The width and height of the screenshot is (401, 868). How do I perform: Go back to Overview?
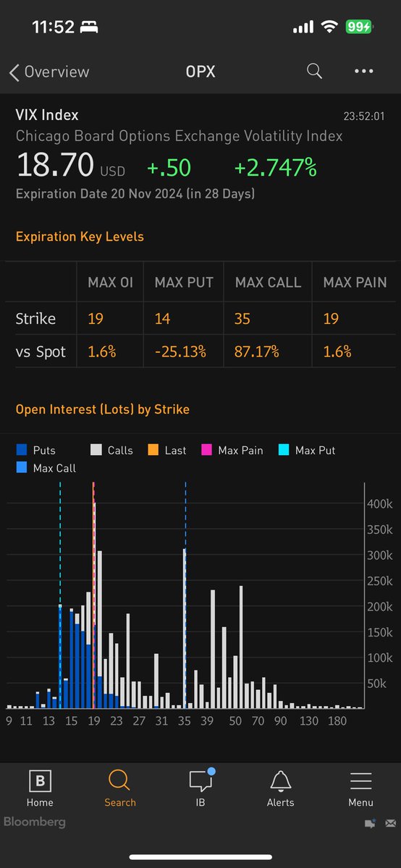click(49, 72)
